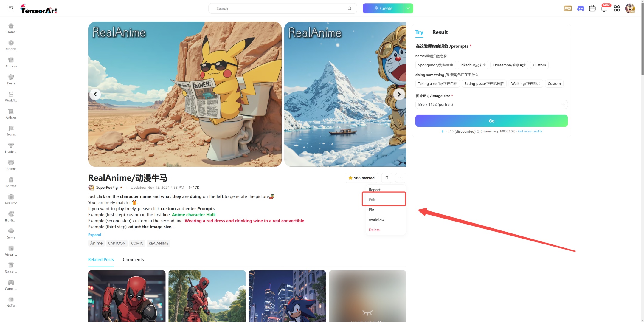Open the Models sidebar icon
Image resolution: width=644 pixels, height=322 pixels.
pyautogui.click(x=11, y=45)
